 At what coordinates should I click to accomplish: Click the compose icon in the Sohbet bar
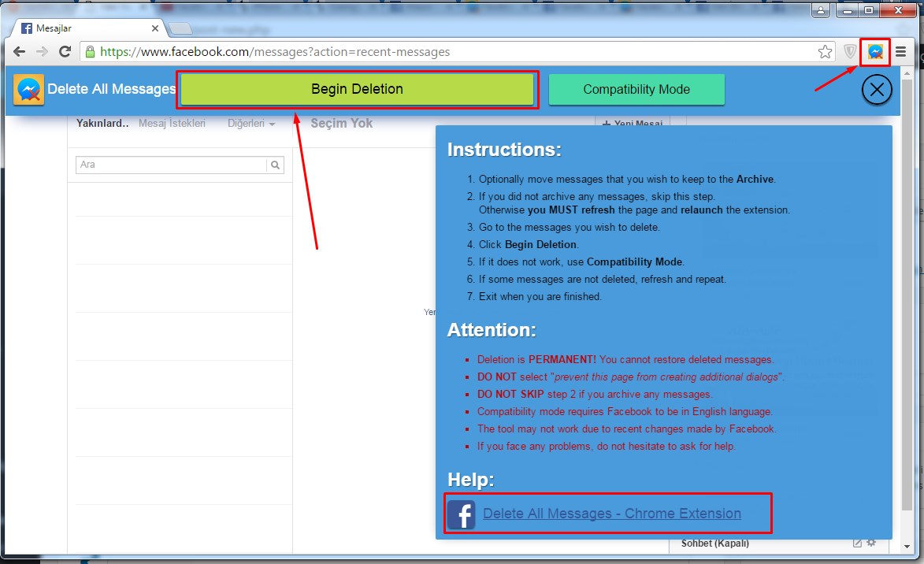click(x=858, y=543)
